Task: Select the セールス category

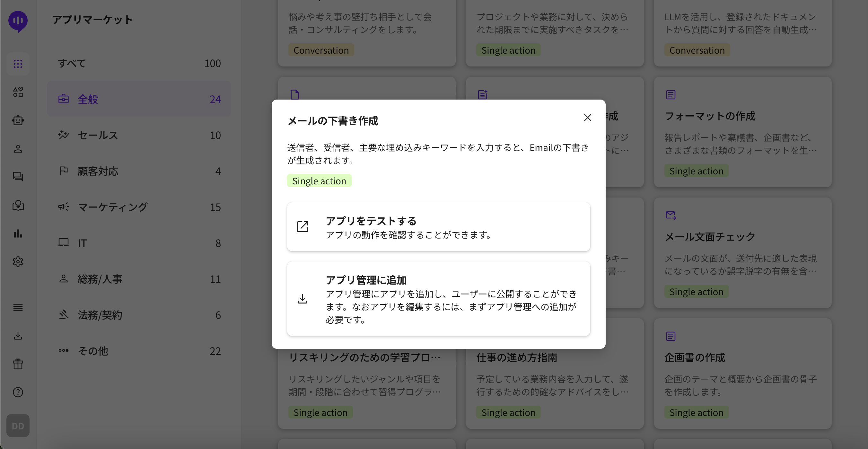Action: coord(139,135)
